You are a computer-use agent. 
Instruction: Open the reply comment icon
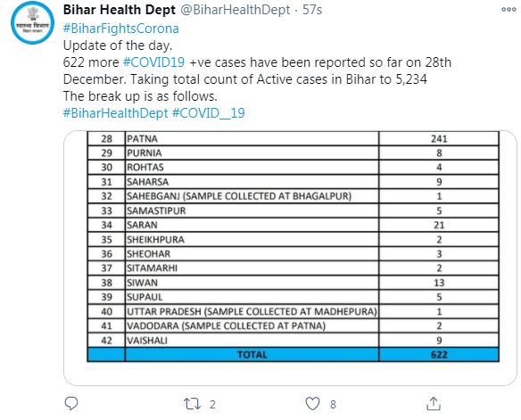(71, 403)
